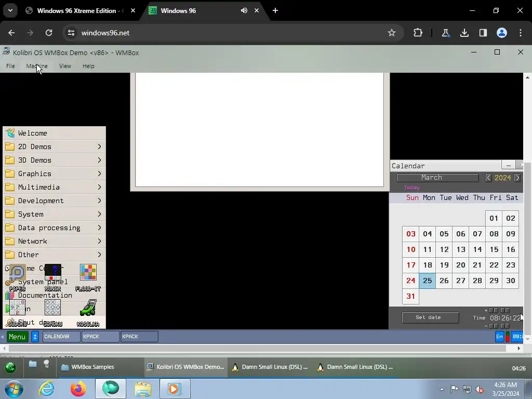
Task: Open the media player taskbar icon
Action: [x=175, y=389]
